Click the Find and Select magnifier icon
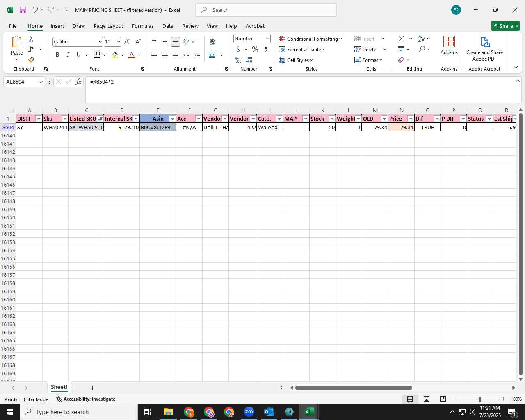Image resolution: width=525 pixels, height=420 pixels. 422,49
